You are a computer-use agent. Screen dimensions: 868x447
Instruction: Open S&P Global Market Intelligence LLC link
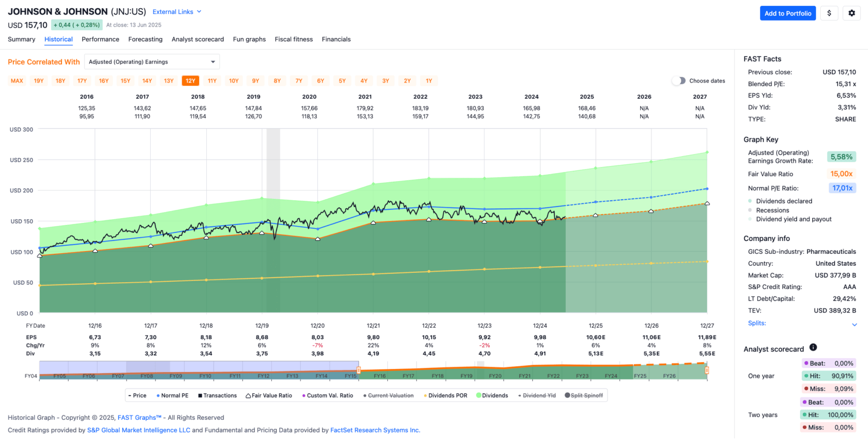[139, 430]
